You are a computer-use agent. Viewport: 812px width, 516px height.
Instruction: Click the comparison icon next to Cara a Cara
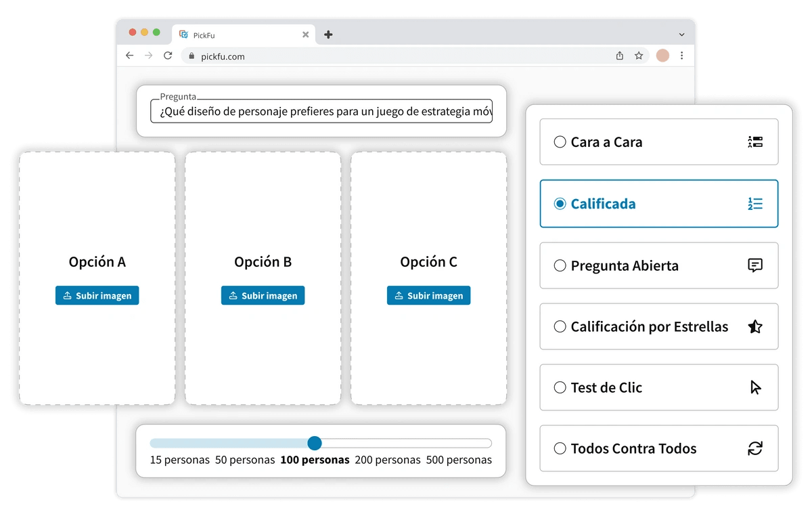coord(755,142)
